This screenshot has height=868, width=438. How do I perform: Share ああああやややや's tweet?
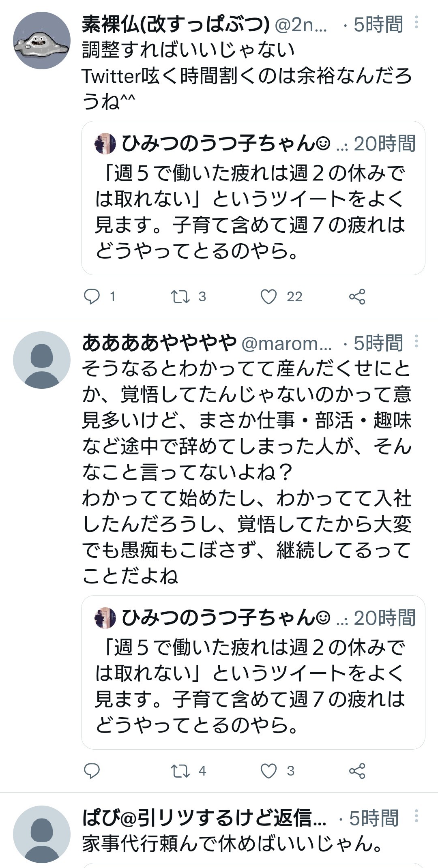(x=357, y=771)
